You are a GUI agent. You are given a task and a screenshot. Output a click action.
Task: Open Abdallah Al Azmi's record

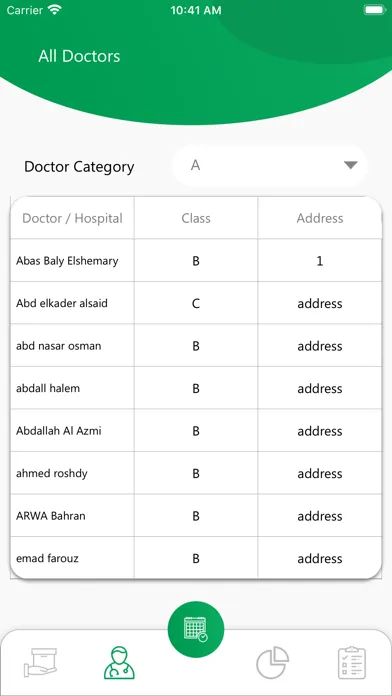(196, 431)
